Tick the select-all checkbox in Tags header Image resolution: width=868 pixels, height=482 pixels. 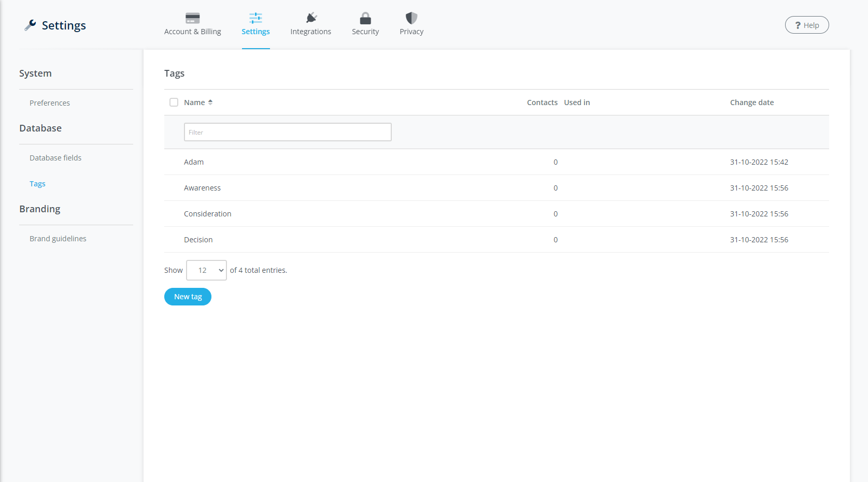pyautogui.click(x=174, y=103)
